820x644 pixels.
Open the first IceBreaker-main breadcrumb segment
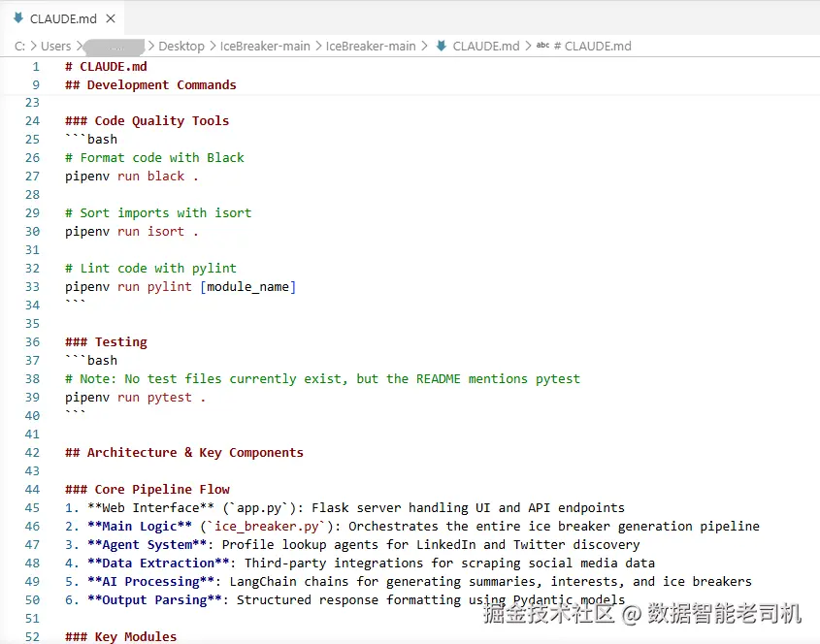(x=265, y=46)
